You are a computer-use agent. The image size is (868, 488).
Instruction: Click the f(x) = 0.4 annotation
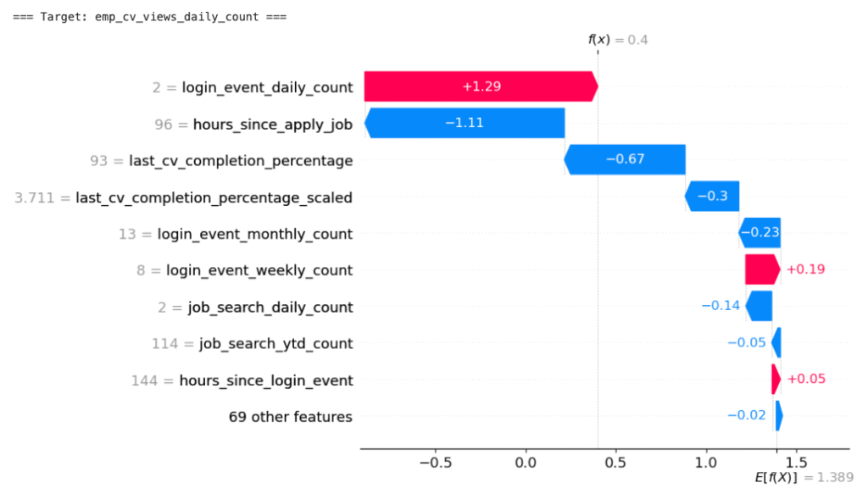(x=618, y=40)
